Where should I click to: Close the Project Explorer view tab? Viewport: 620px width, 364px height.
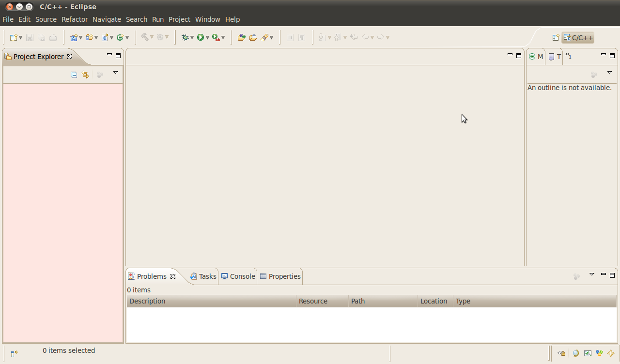click(70, 57)
